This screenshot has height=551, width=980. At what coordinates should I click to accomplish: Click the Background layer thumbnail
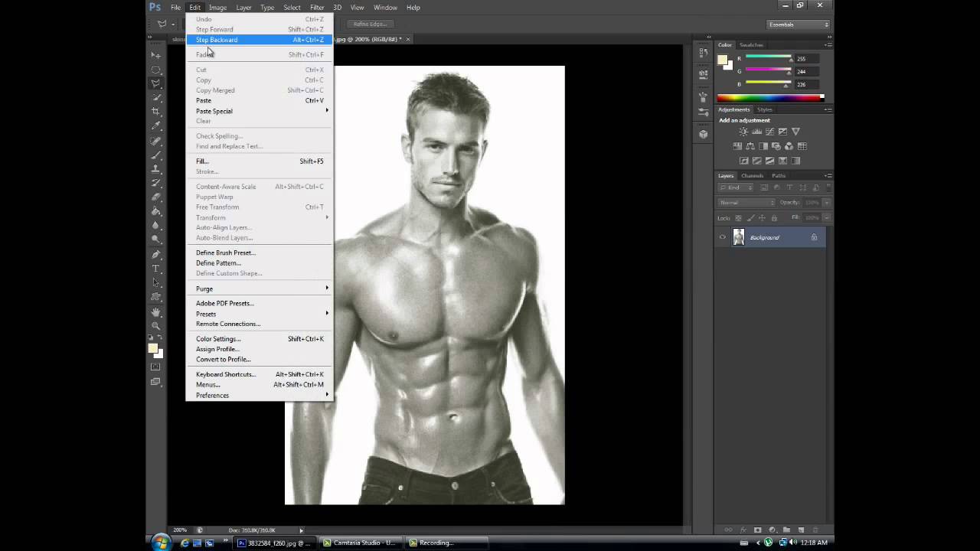[738, 237]
